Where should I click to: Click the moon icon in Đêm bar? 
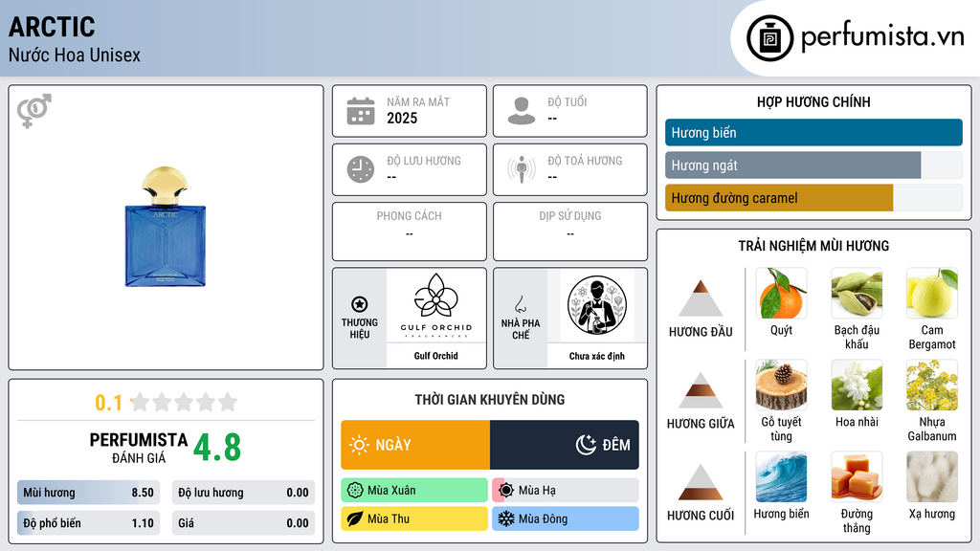click(x=586, y=445)
